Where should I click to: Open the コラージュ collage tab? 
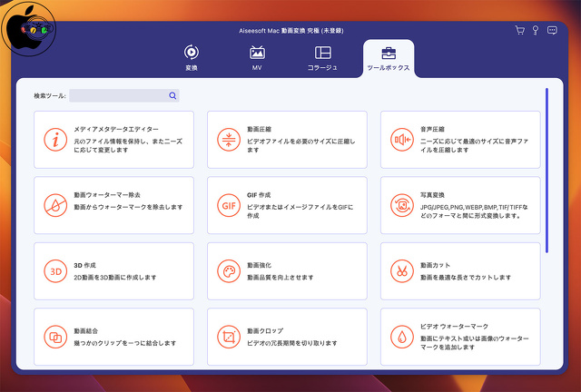point(322,57)
